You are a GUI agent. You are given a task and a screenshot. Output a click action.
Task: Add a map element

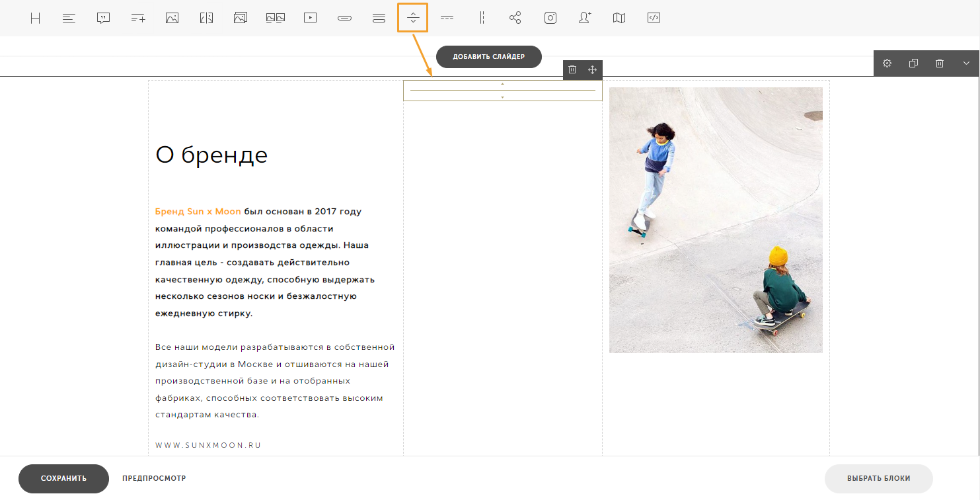tap(619, 19)
